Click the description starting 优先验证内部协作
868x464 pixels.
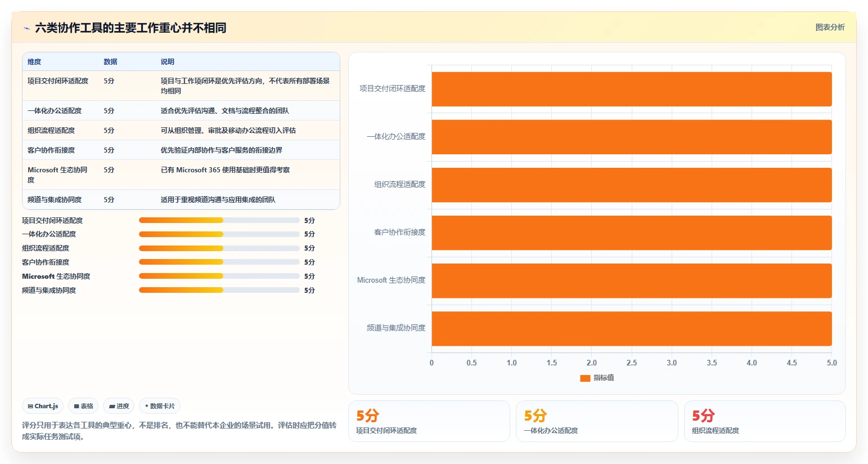[x=221, y=150]
